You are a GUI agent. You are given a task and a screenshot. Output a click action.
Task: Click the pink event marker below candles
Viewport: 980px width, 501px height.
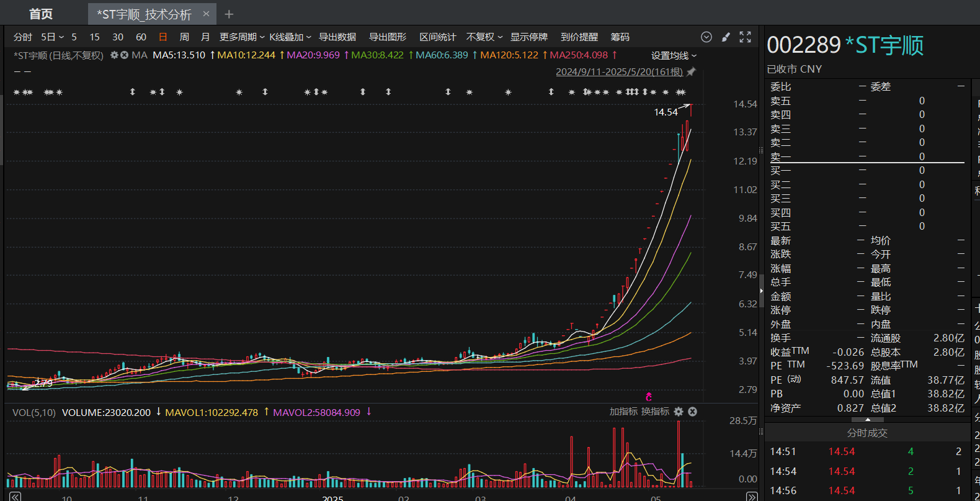649,397
